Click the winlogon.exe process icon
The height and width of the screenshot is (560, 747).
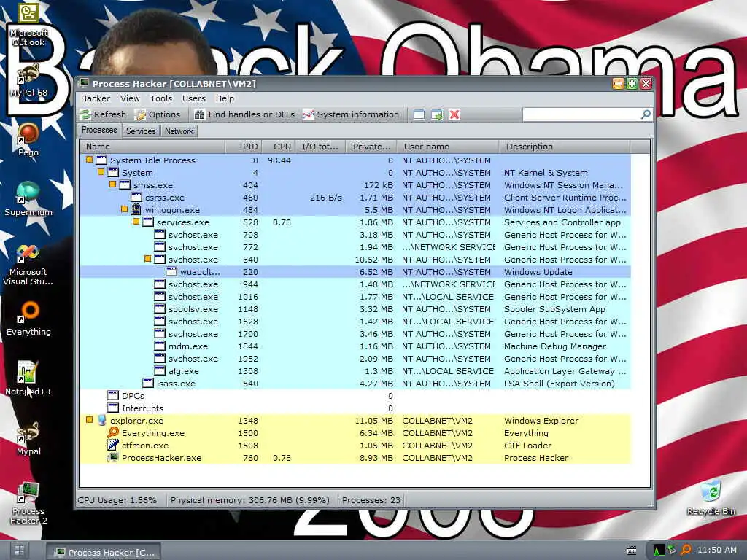coord(136,209)
